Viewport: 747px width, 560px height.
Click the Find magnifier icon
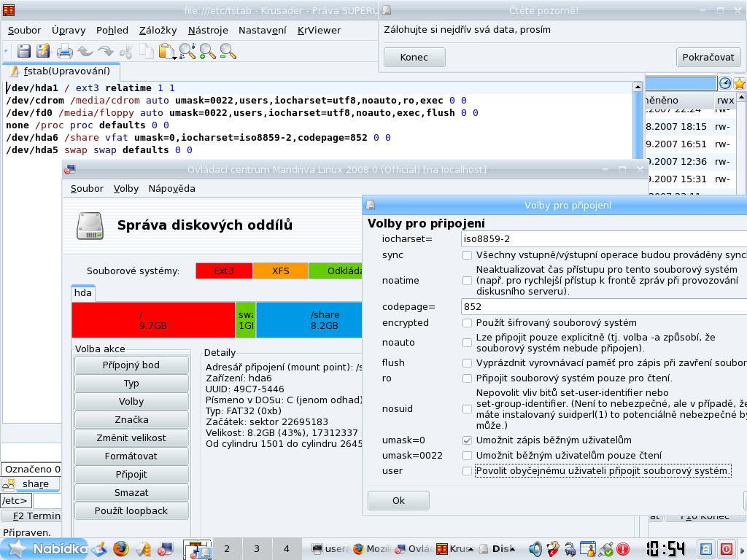187,51
